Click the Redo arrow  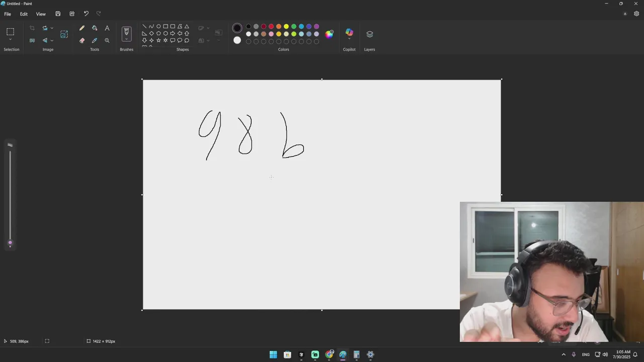pyautogui.click(x=99, y=14)
